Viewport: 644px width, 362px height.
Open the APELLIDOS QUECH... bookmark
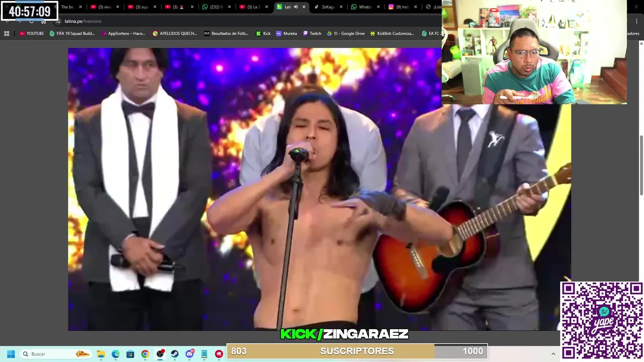(175, 33)
